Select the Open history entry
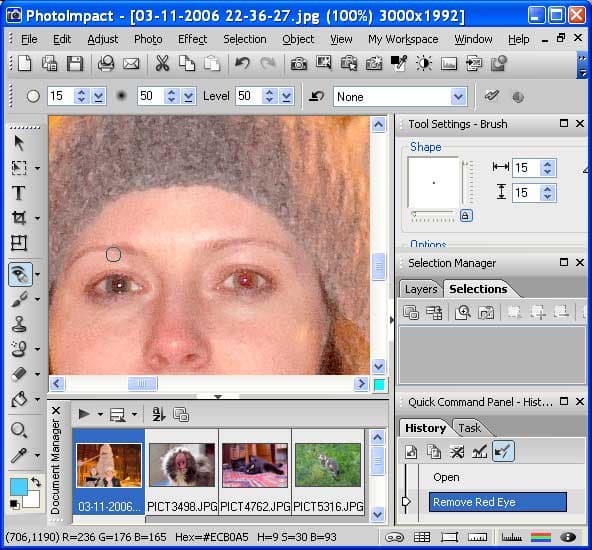Viewport: 592px width, 550px height. pos(446,478)
